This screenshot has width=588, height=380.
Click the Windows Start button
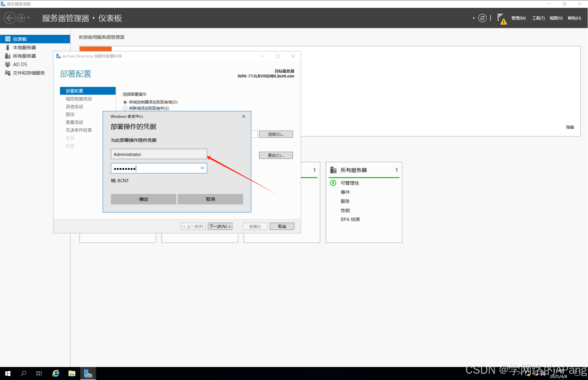[x=8, y=373]
